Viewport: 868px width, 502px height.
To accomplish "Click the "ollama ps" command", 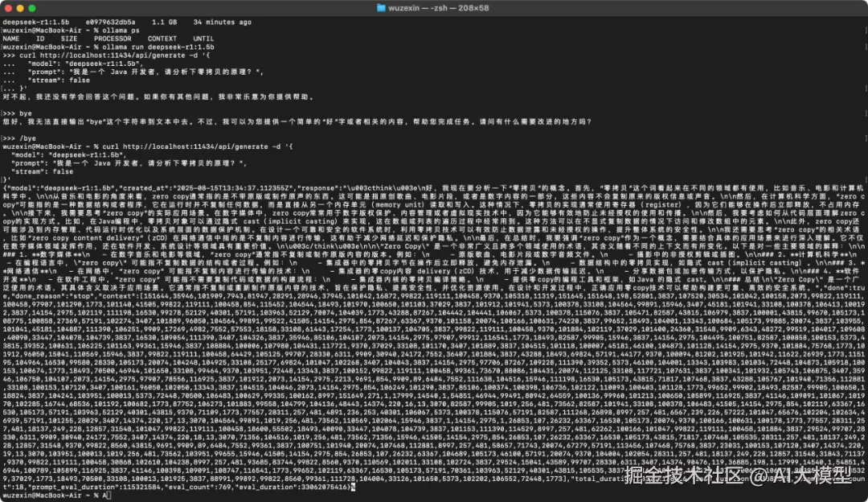I will pos(121,31).
